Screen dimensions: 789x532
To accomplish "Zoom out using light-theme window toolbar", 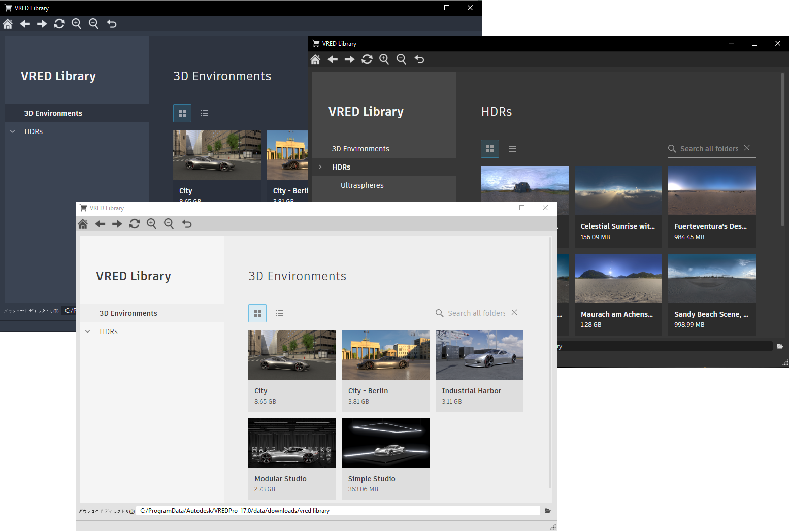I will click(169, 224).
